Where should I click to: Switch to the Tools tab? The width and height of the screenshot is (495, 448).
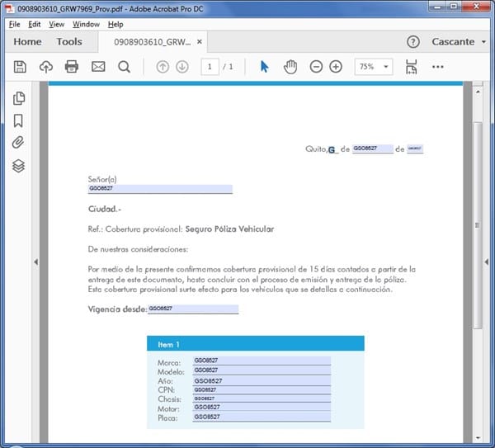pos(69,41)
